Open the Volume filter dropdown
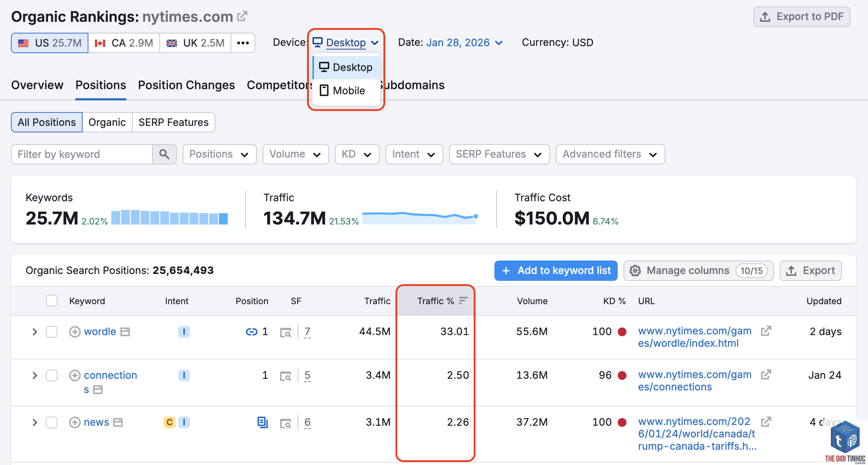This screenshot has width=868, height=465. click(295, 154)
